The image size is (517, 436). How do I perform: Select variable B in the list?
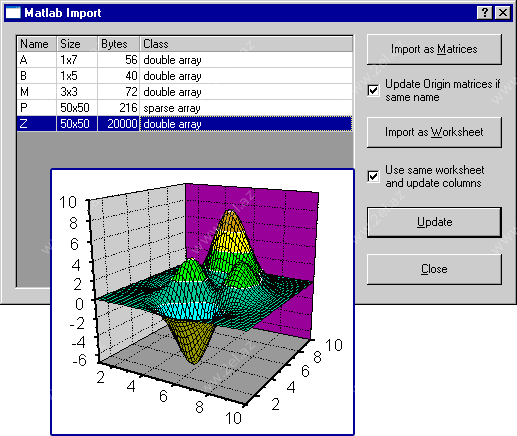tap(185, 76)
